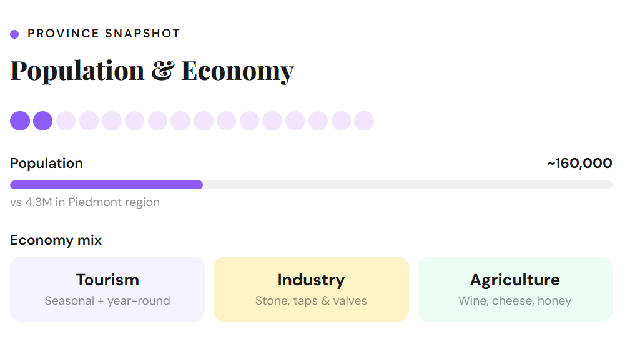Viewport: 635px width, 364px height.
Task: Click the ~160,000 population value
Action: (579, 164)
